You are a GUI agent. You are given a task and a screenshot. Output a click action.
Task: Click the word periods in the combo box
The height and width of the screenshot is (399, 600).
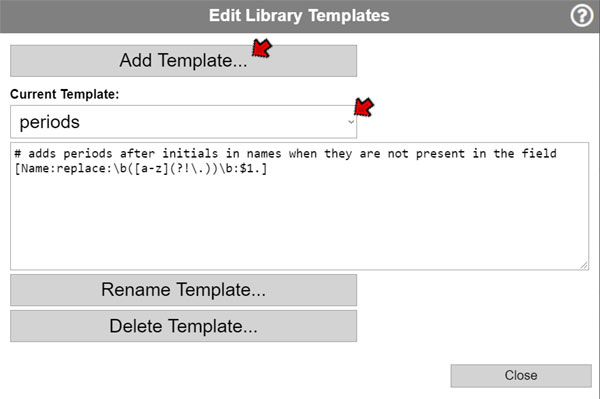pyautogui.click(x=50, y=122)
